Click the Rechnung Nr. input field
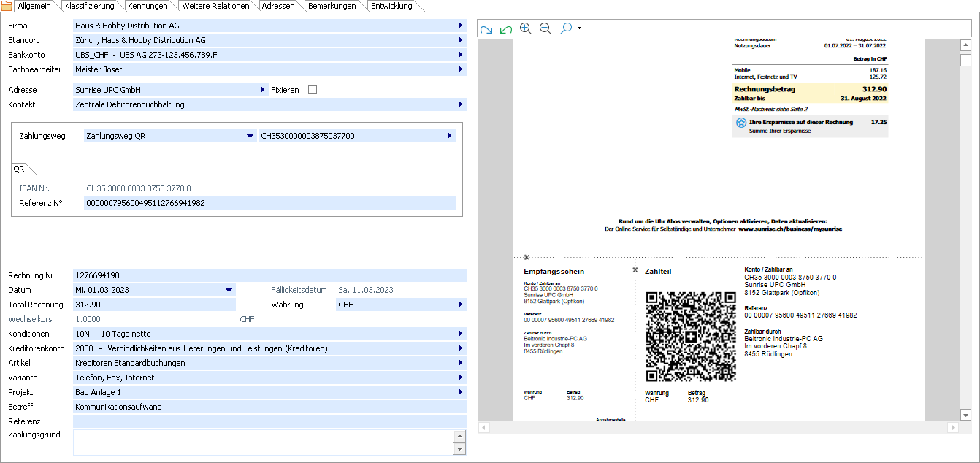The height and width of the screenshot is (463, 980). 269,275
